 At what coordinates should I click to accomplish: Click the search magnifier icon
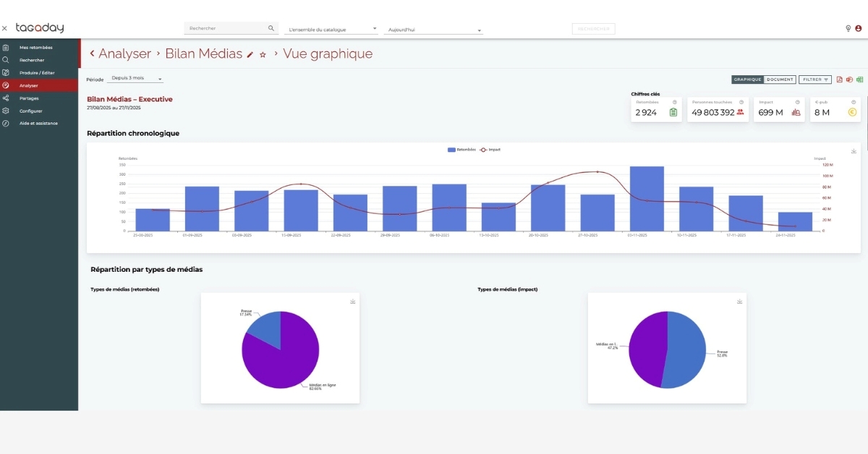[x=271, y=29]
